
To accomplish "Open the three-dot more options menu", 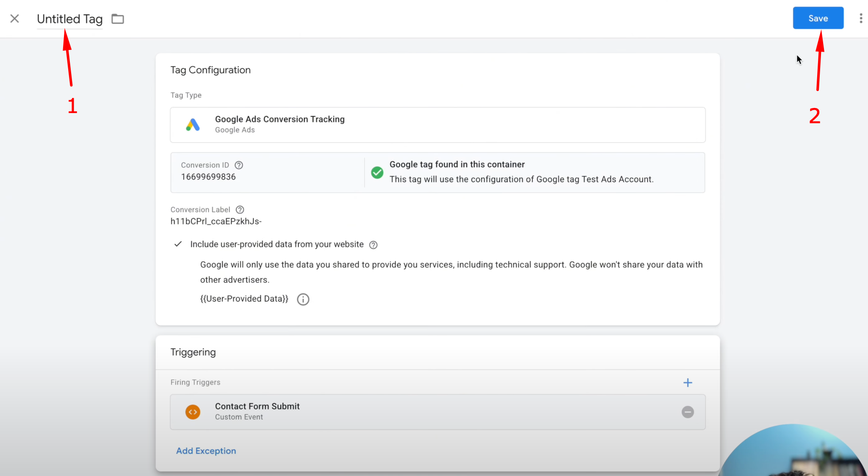I will pyautogui.click(x=860, y=18).
